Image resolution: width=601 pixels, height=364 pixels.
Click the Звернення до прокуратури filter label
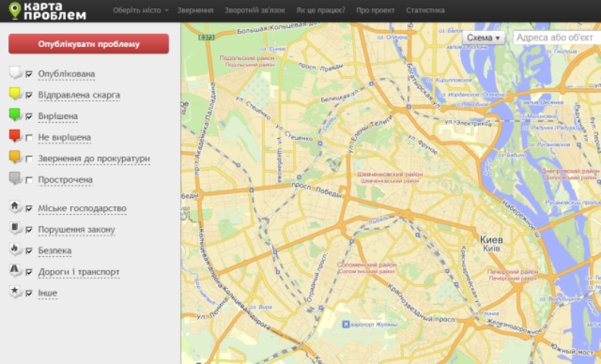94,158
